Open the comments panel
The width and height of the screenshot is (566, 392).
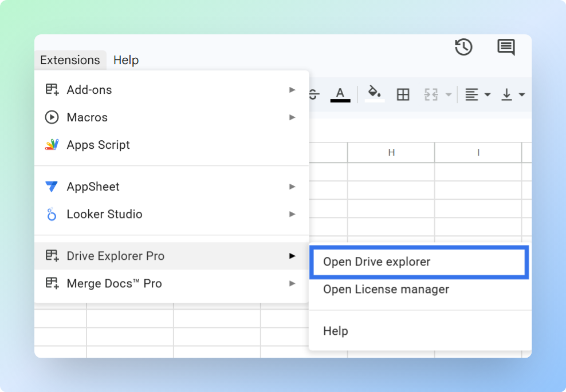(x=506, y=47)
